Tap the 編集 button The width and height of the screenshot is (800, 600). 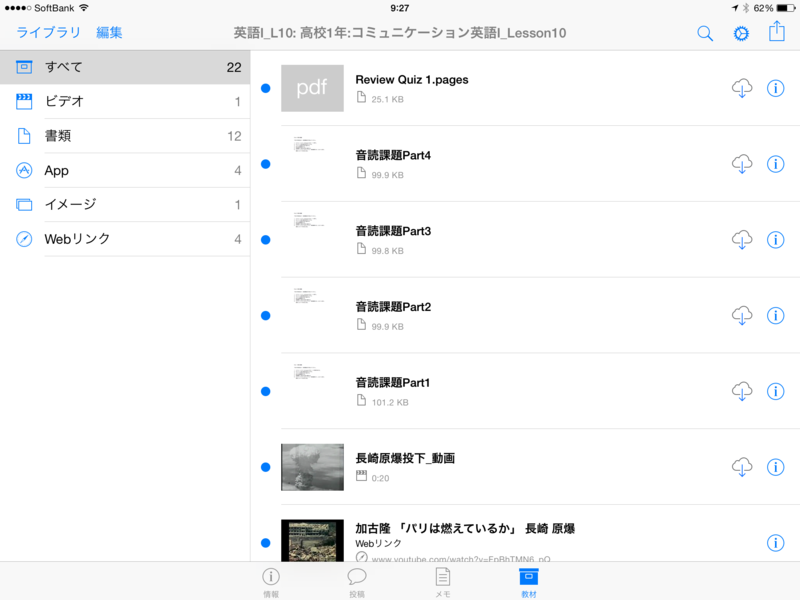point(109,33)
